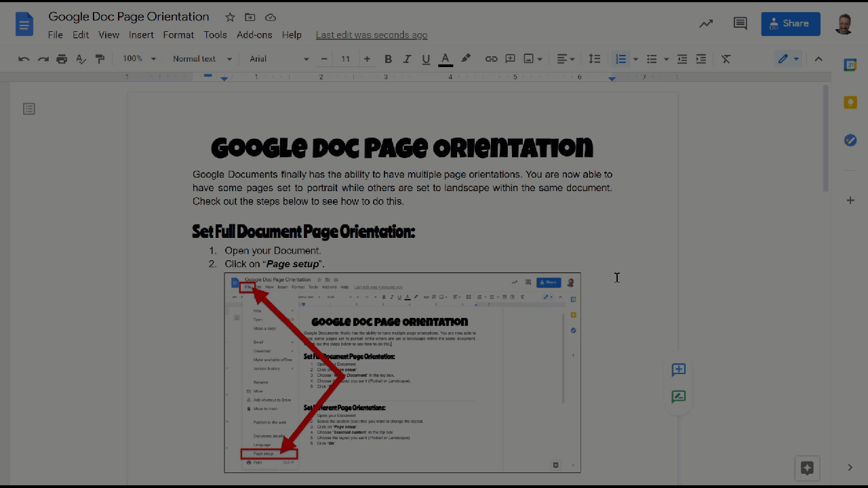Show the document outline icon
The height and width of the screenshot is (488, 868).
(x=29, y=108)
